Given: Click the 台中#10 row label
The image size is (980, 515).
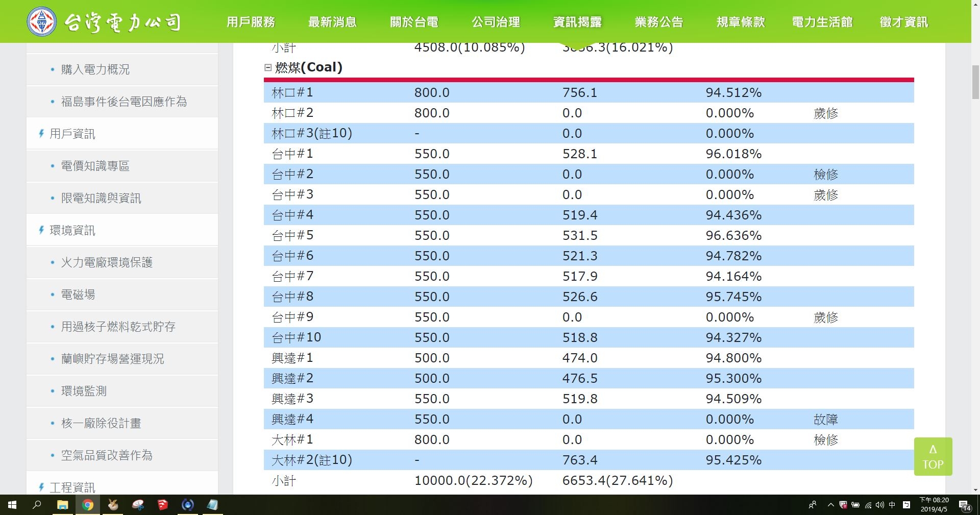Looking at the screenshot, I should 297,337.
